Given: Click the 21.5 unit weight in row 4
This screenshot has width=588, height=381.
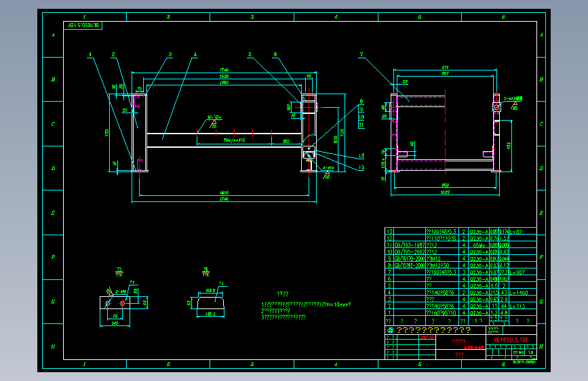Looking at the screenshot, I should (494, 292).
